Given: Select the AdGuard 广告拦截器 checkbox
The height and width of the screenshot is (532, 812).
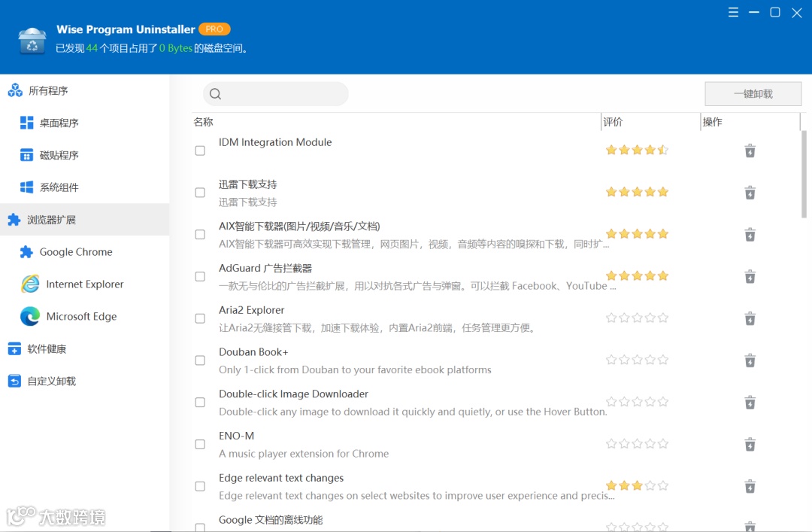Looking at the screenshot, I should [x=200, y=277].
